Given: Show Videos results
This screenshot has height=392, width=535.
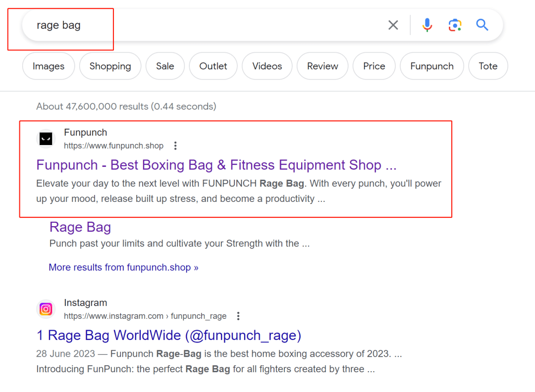Looking at the screenshot, I should point(267,66).
